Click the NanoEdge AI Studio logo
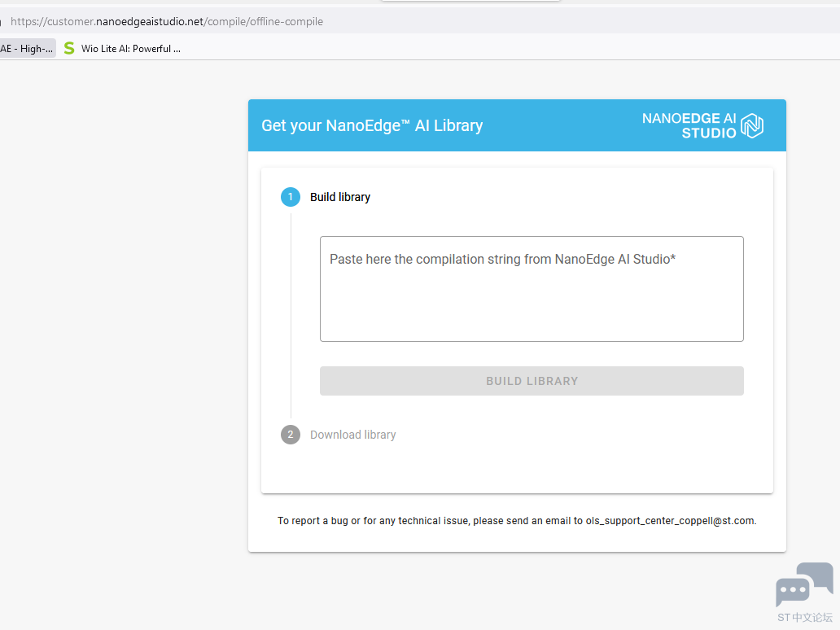Image resolution: width=840 pixels, height=630 pixels. point(703,125)
